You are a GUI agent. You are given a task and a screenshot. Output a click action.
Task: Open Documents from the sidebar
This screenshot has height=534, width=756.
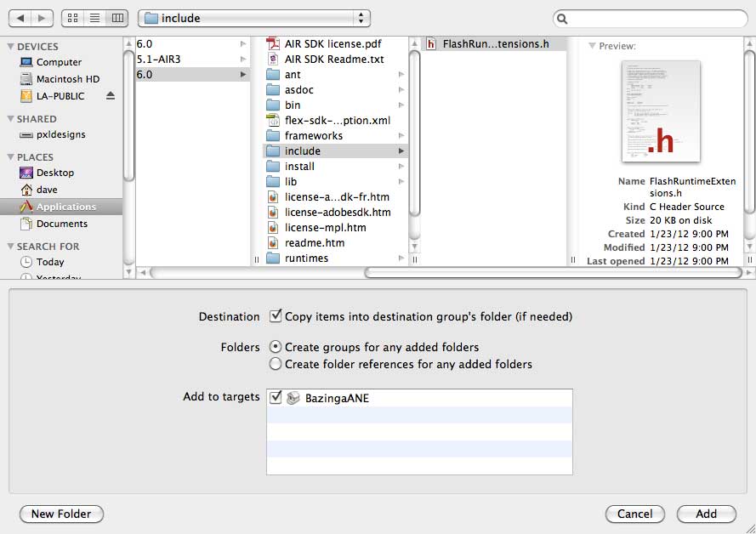click(x=61, y=224)
